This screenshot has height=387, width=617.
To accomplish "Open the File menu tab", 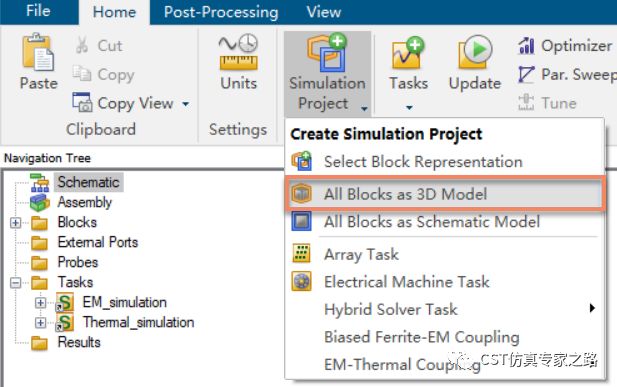I will coord(38,11).
